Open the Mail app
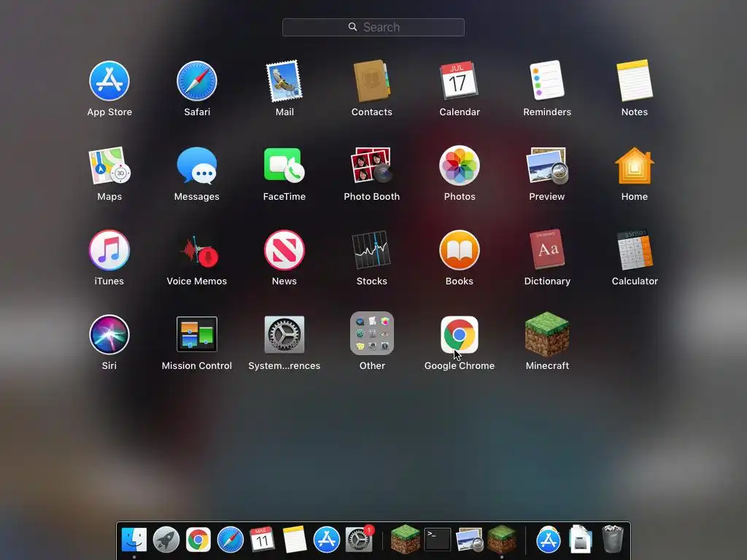Screen dimensions: 747x560 click(285, 81)
